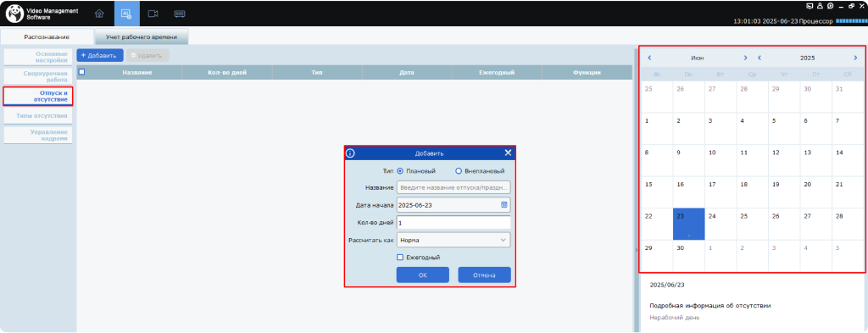Enable the Ежегодный checkbox
The width and height of the screenshot is (868, 333).
point(400,258)
